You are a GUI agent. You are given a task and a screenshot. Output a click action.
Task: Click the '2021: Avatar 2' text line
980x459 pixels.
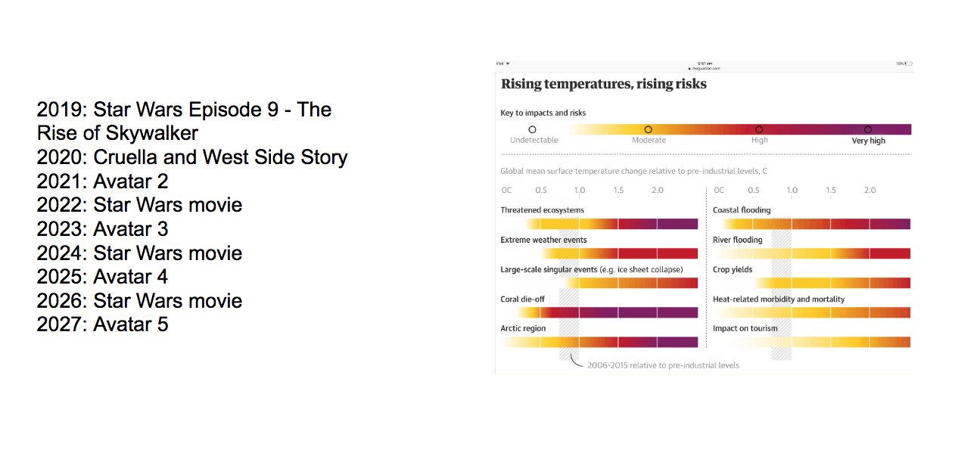[x=102, y=181]
